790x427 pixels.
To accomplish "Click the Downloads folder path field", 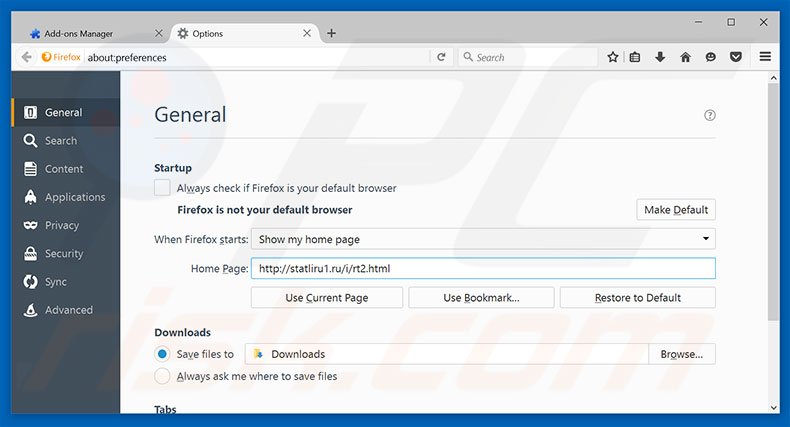I will pyautogui.click(x=446, y=354).
